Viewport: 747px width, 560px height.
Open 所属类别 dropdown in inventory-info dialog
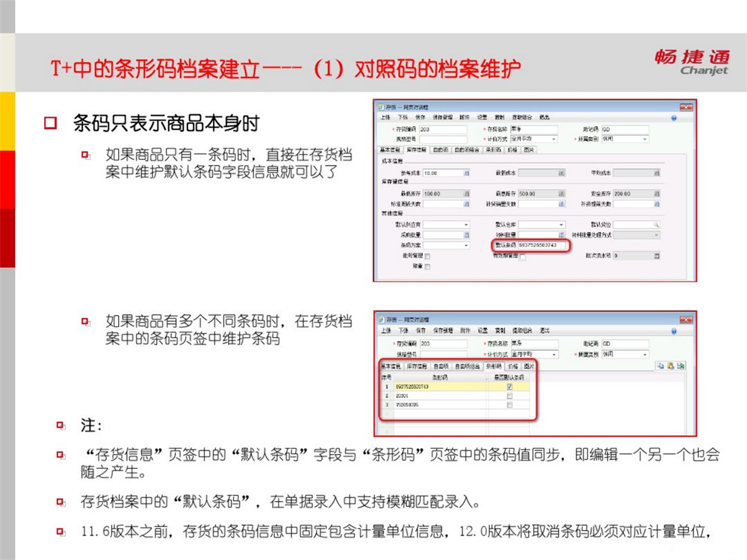click(x=645, y=139)
